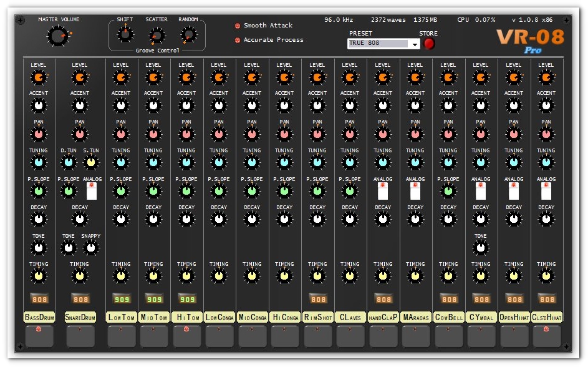Viewport: 588px width, 367px height.
Task: Select the MidConga instrument label
Action: coord(251,316)
